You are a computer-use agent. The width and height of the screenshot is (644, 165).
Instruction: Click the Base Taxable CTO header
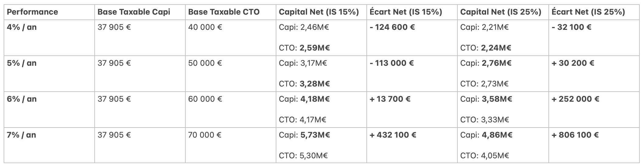click(224, 12)
